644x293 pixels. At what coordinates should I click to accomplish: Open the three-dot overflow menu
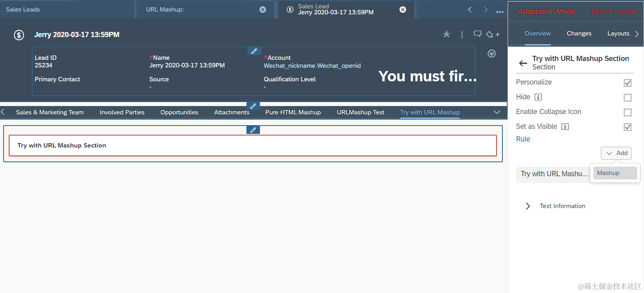coord(500,12)
